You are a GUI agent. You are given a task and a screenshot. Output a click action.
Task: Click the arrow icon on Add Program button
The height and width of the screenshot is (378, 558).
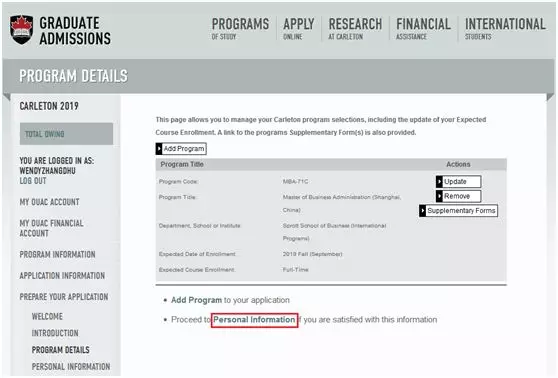click(159, 149)
